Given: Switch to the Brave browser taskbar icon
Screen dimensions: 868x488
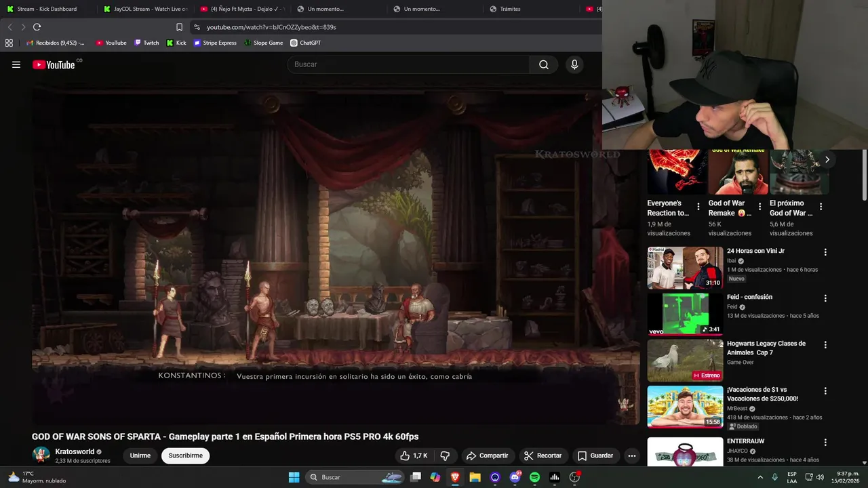Looking at the screenshot, I should pyautogui.click(x=455, y=477).
